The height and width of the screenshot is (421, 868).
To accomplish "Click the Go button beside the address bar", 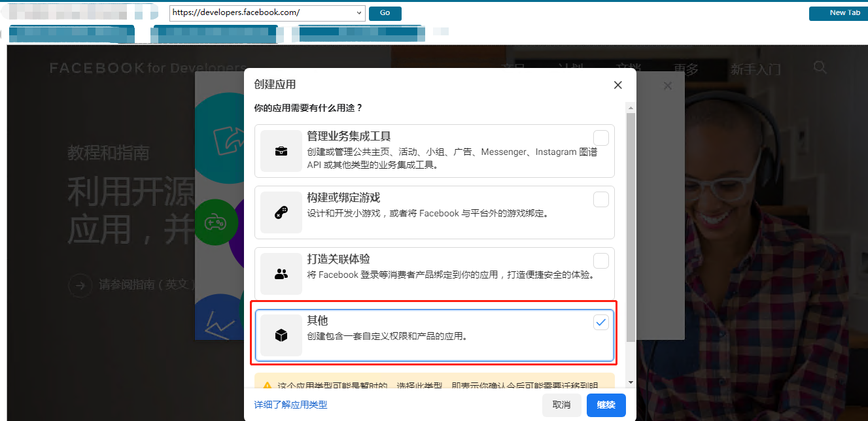I will click(x=385, y=13).
